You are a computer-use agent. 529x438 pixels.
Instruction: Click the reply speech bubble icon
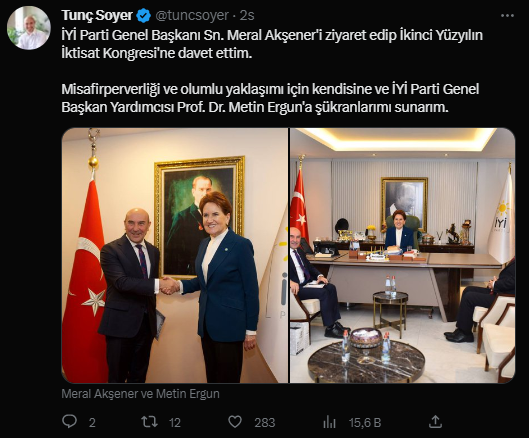[x=70, y=421]
